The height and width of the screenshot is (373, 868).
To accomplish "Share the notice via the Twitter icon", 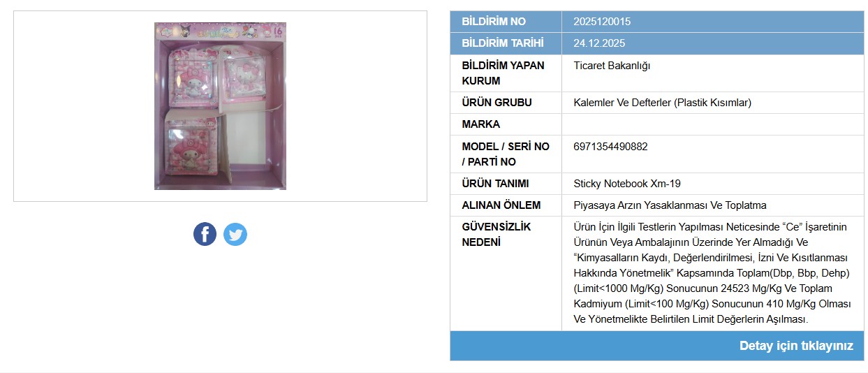I will (235, 234).
